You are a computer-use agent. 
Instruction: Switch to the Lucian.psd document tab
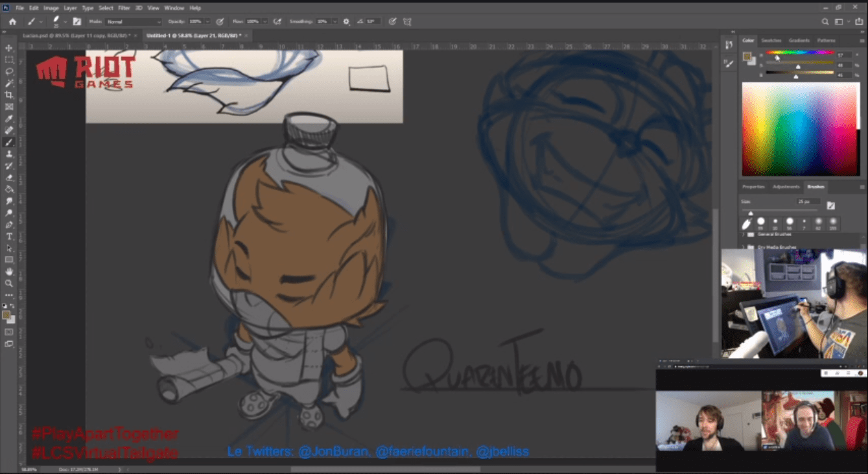click(x=75, y=36)
